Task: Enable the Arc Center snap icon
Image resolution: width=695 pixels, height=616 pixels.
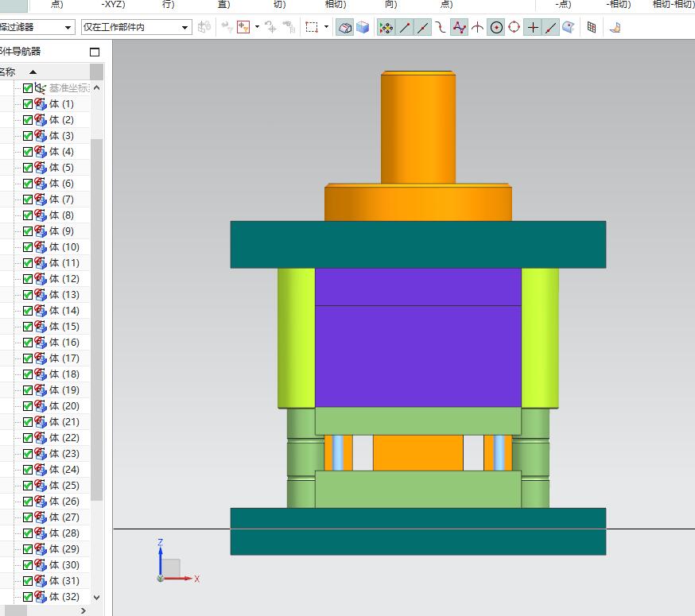Action: 496,27
